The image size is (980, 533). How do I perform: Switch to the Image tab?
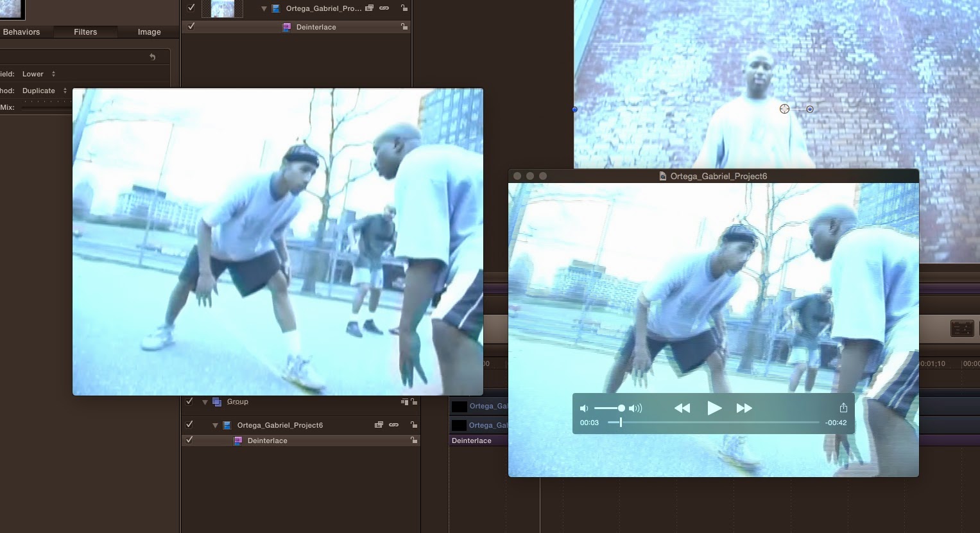(148, 31)
